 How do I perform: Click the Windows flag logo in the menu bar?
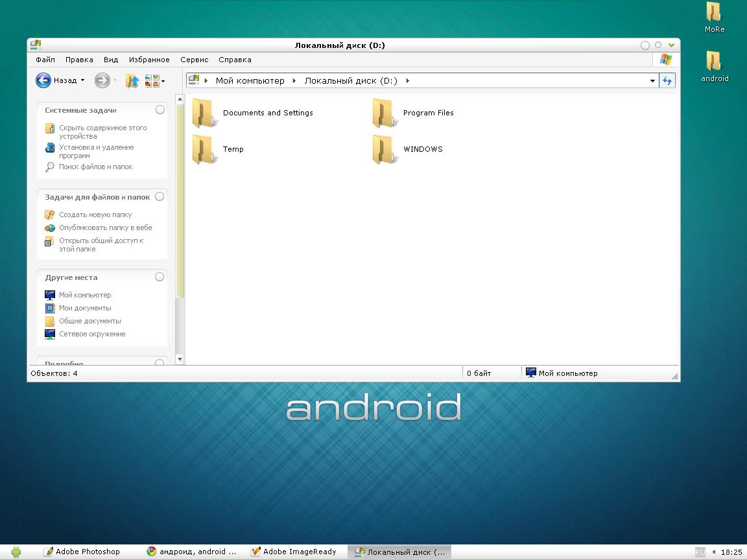click(665, 60)
